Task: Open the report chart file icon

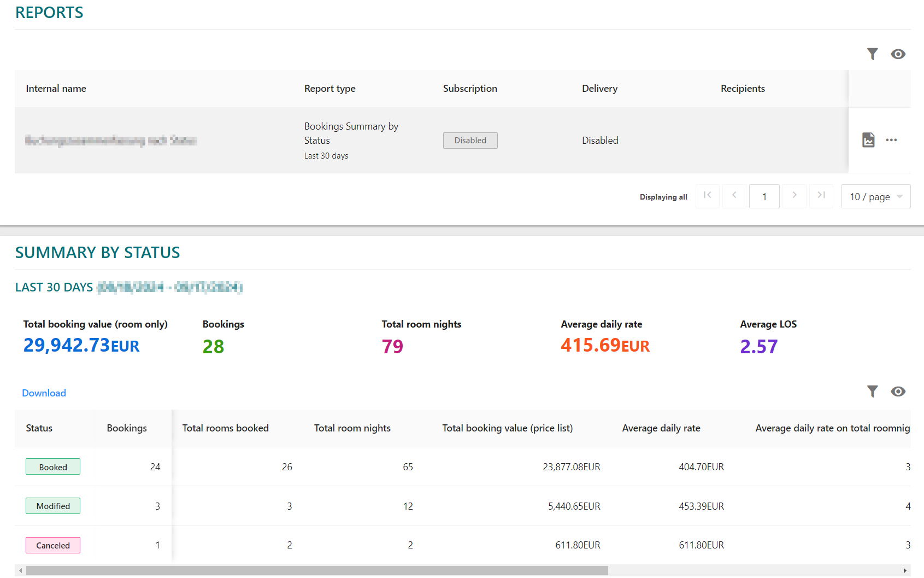Action: [x=868, y=140]
